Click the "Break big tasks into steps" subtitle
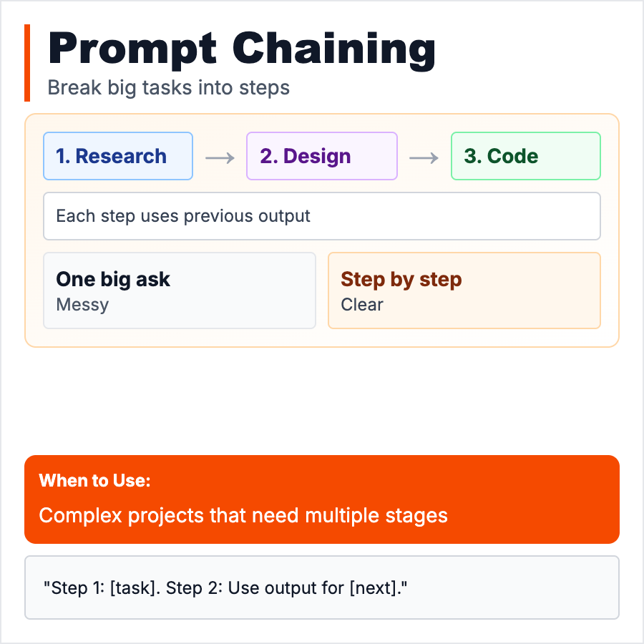The width and height of the screenshot is (644, 644). point(168,88)
